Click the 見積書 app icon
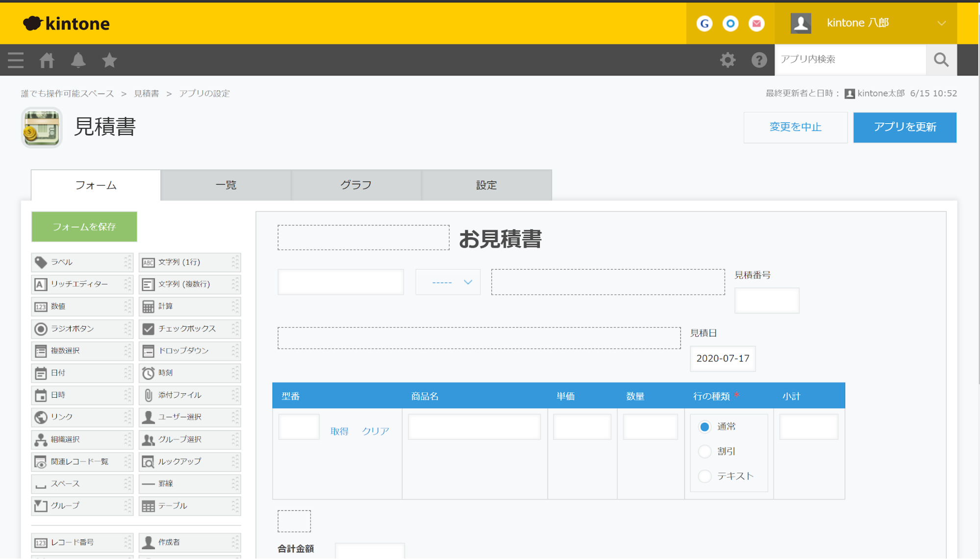980x559 pixels. click(42, 127)
